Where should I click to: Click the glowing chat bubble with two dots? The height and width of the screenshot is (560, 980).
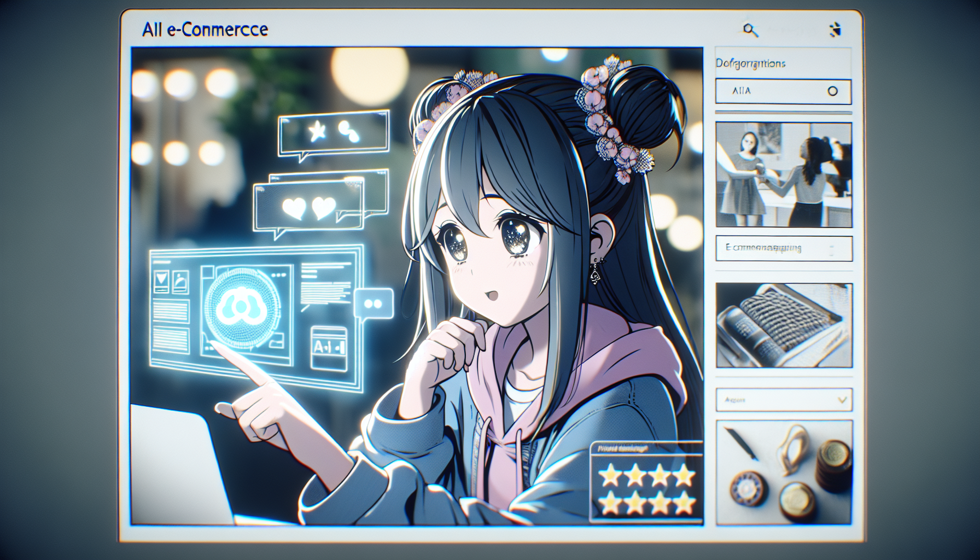click(x=374, y=304)
